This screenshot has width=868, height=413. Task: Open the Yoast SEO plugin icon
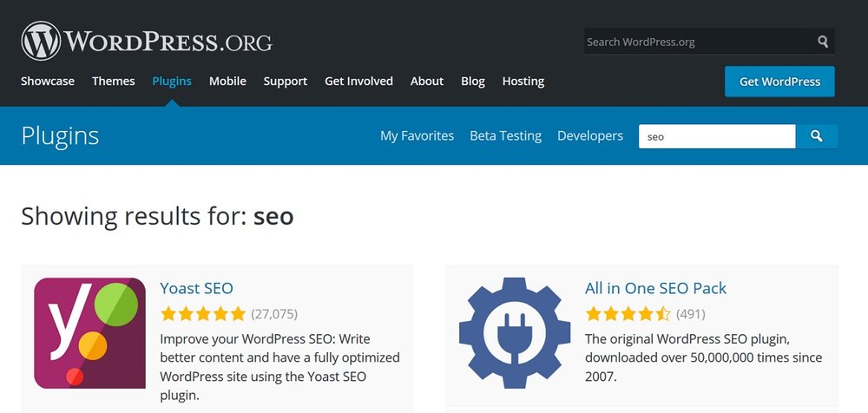89,332
